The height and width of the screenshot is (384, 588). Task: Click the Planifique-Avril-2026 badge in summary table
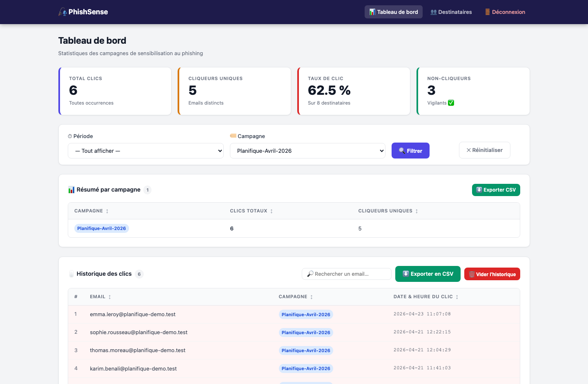click(102, 228)
